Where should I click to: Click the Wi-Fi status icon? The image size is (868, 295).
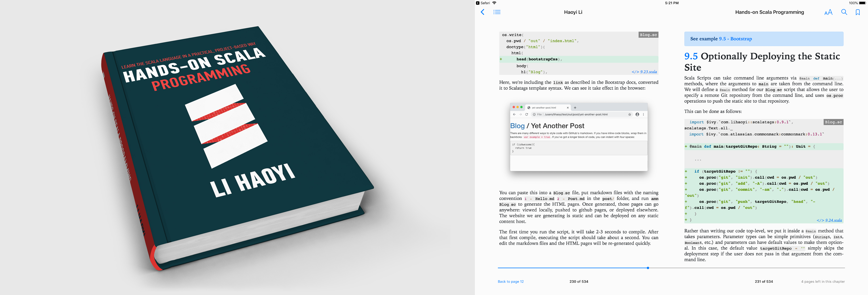click(494, 3)
